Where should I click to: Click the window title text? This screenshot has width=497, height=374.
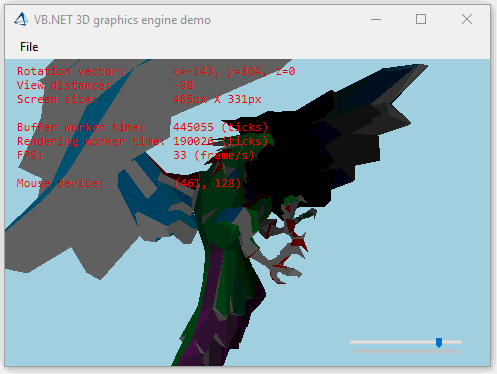click(x=122, y=20)
